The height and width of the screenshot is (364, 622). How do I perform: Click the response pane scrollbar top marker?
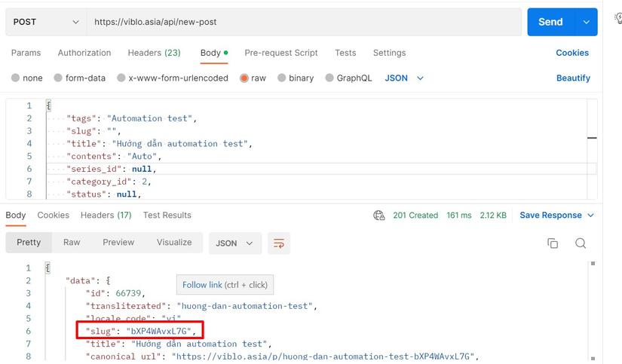593,263
